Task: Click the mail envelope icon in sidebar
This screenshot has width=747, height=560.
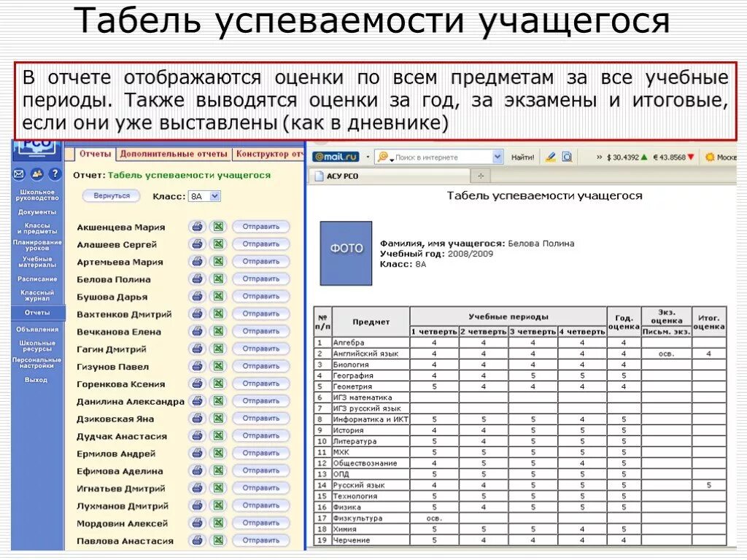Action: (x=18, y=174)
